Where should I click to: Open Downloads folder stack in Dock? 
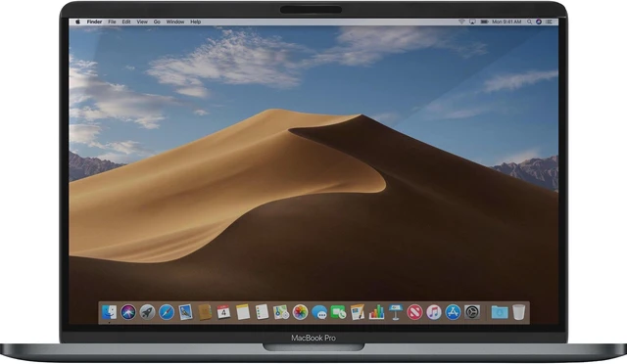500,312
